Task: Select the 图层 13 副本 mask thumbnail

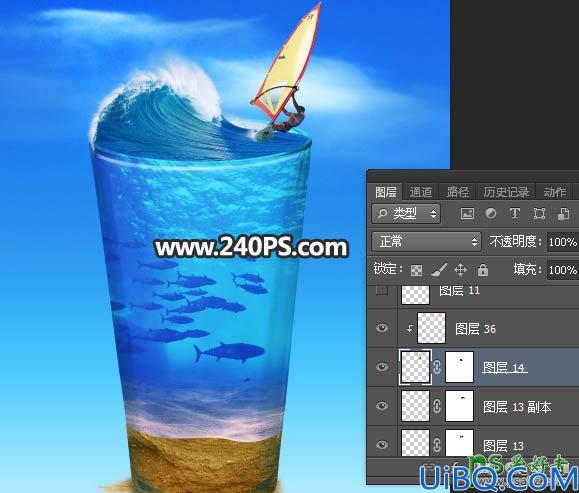Action: [x=459, y=406]
